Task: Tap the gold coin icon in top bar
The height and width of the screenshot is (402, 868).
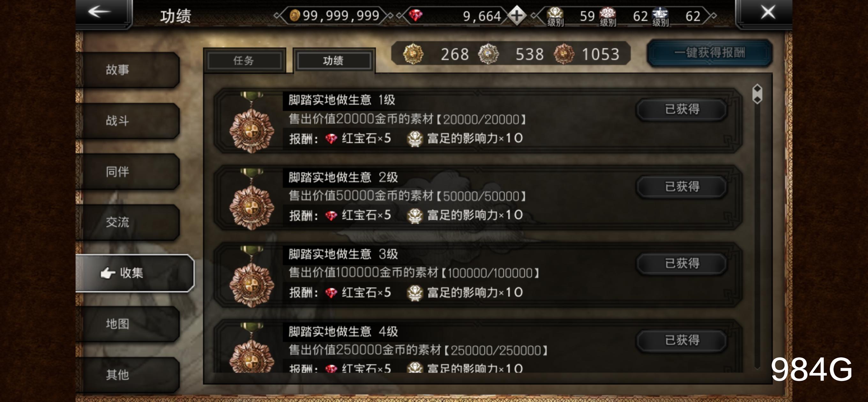Action: click(295, 16)
